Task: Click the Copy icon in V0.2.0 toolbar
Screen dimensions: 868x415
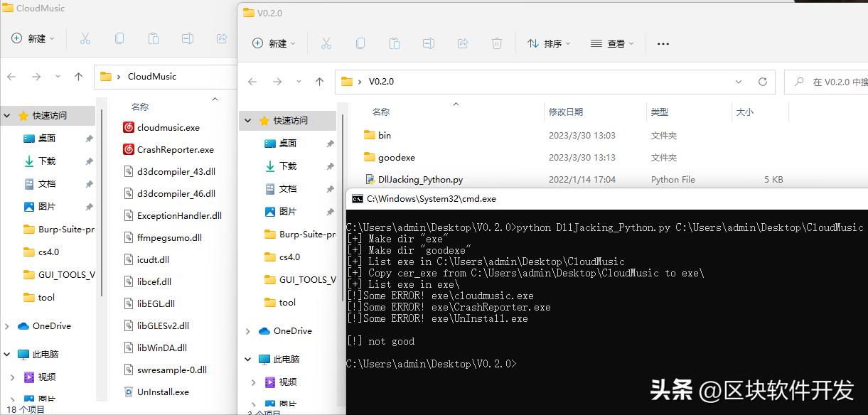Action: [360, 43]
